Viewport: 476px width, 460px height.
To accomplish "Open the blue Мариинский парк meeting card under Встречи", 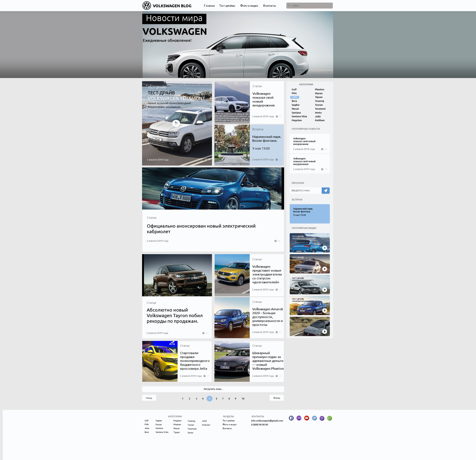I will (310, 214).
